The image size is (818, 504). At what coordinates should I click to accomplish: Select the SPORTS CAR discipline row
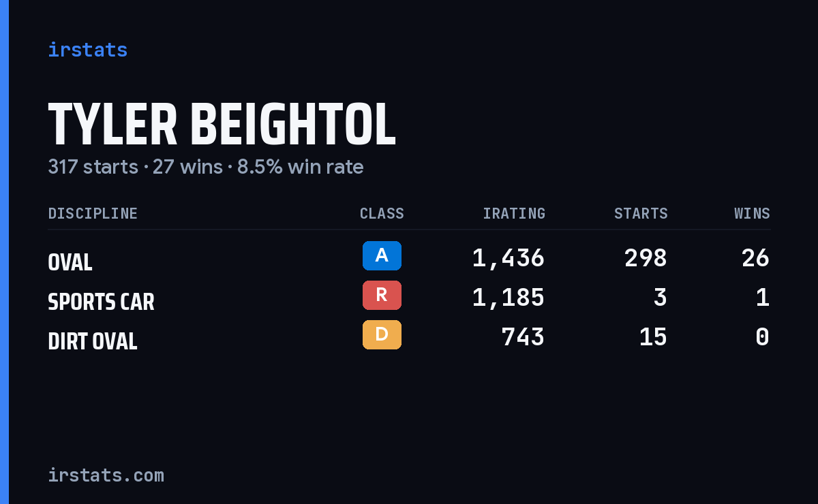pos(409,297)
